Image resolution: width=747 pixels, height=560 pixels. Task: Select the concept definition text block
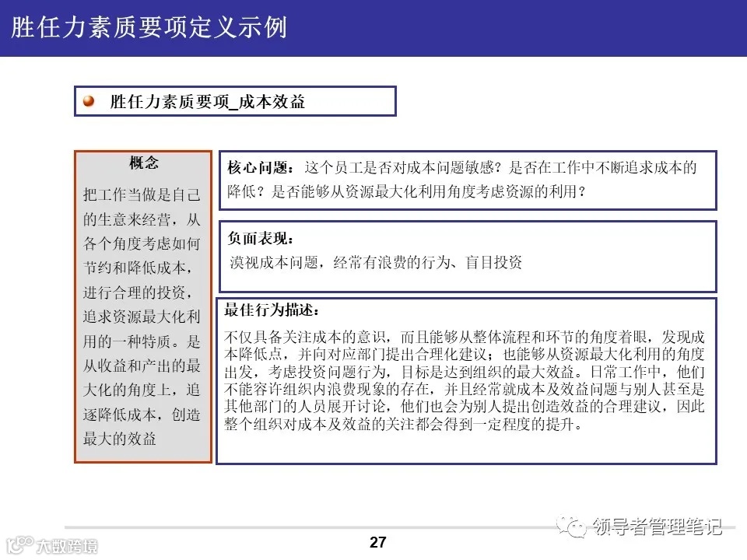(142, 311)
